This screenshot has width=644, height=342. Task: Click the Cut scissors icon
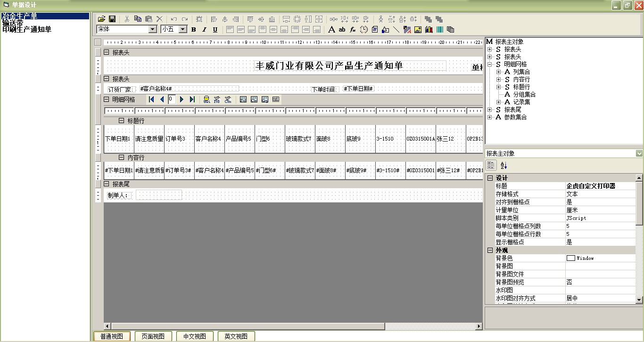(x=127, y=19)
